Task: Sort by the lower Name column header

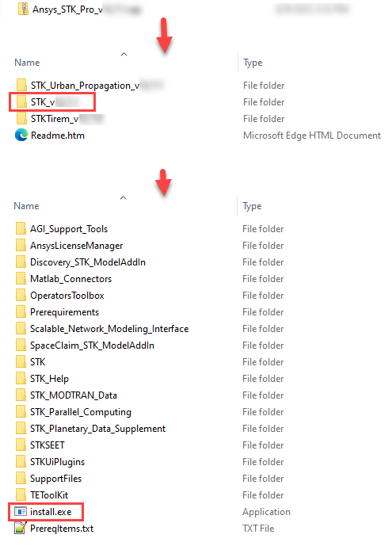Action: pos(26,206)
